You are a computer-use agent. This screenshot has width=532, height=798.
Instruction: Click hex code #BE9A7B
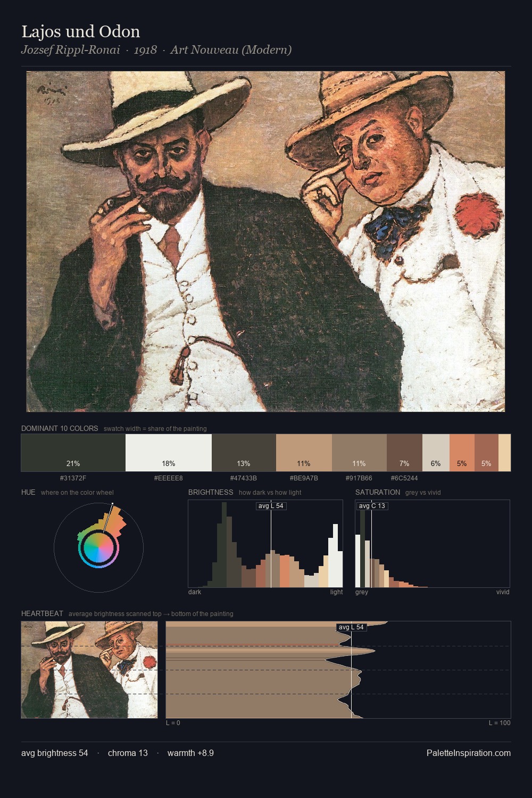coord(304,478)
